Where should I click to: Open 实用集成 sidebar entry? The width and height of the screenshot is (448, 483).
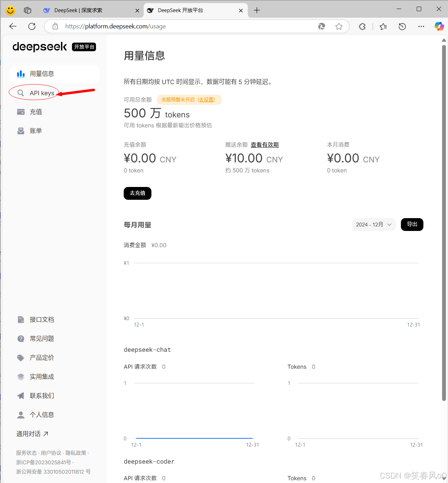[x=54, y=377]
